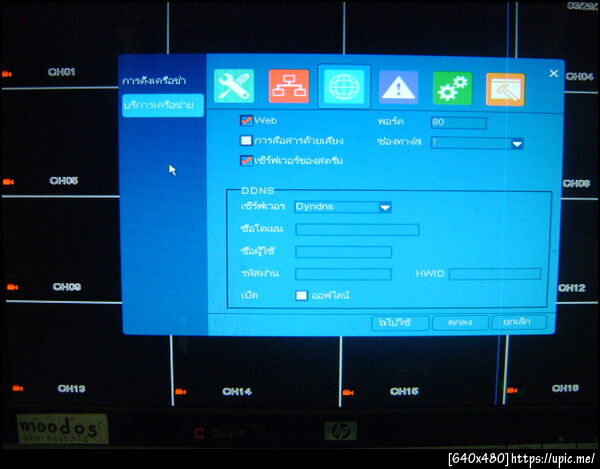Screen dimensions: 600x469
Task: Click the CH14 camera record icon
Action: [x=181, y=392]
